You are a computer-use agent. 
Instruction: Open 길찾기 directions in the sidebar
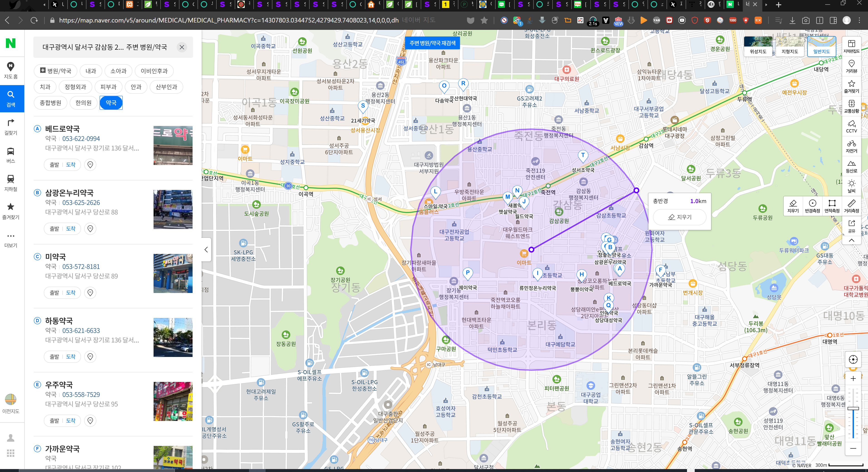(x=11, y=127)
